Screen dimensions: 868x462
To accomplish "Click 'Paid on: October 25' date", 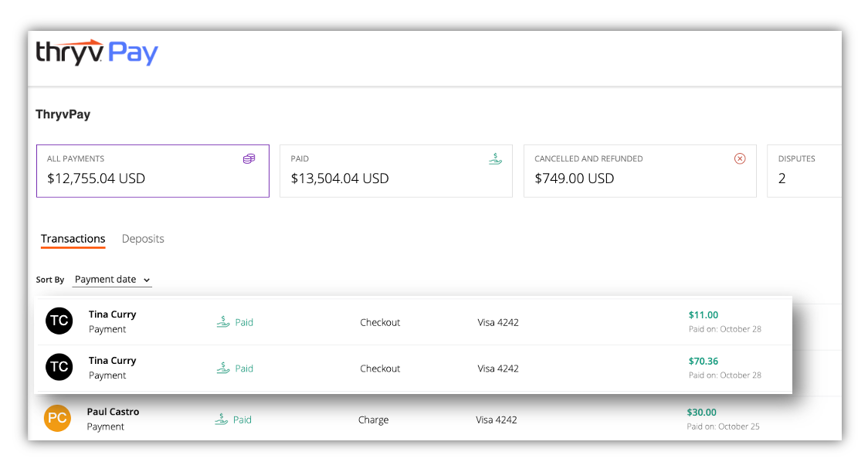I will click(723, 426).
